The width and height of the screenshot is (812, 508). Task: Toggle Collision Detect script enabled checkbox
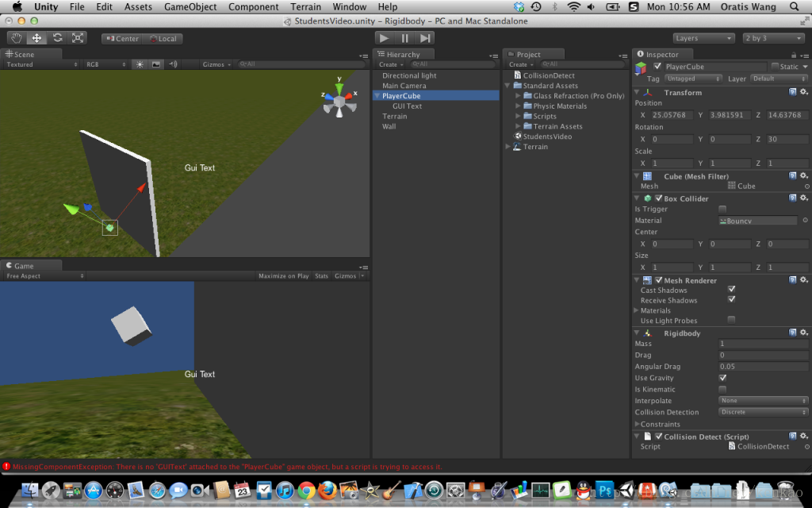[x=659, y=437]
